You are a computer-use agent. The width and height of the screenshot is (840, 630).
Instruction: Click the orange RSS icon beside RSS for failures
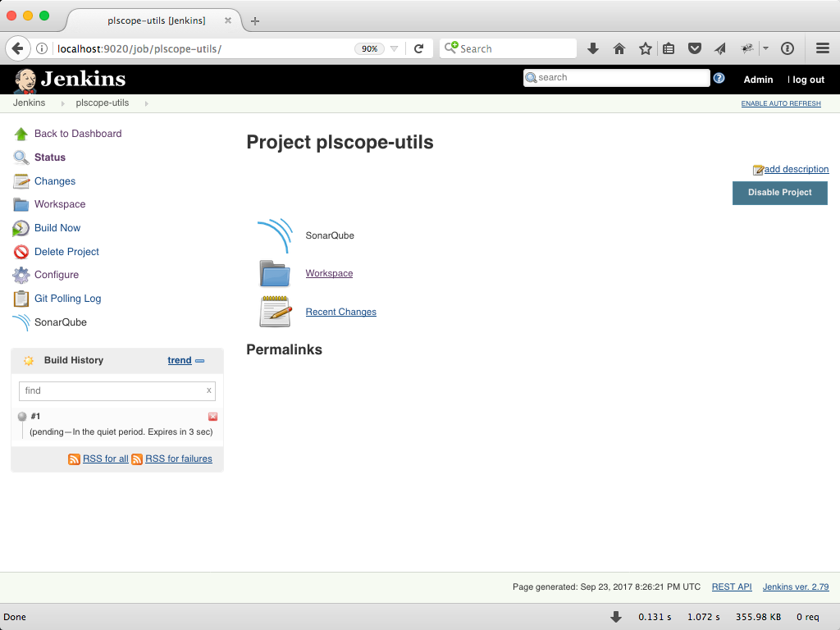click(x=137, y=459)
